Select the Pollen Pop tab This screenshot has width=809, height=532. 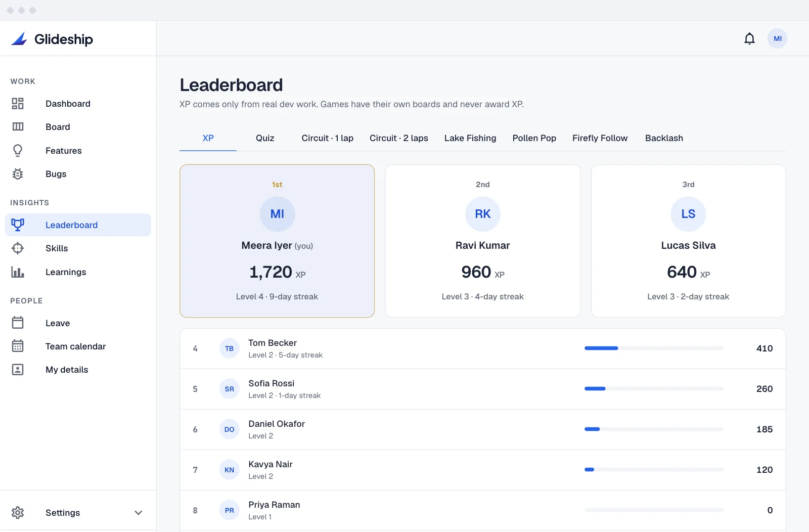point(534,138)
